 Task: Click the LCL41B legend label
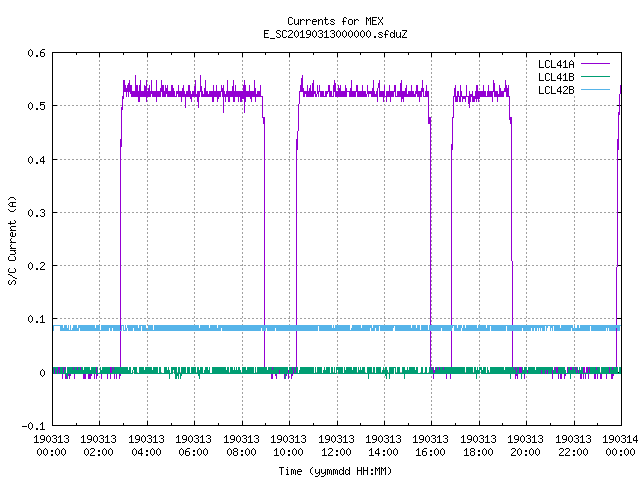tap(556, 77)
